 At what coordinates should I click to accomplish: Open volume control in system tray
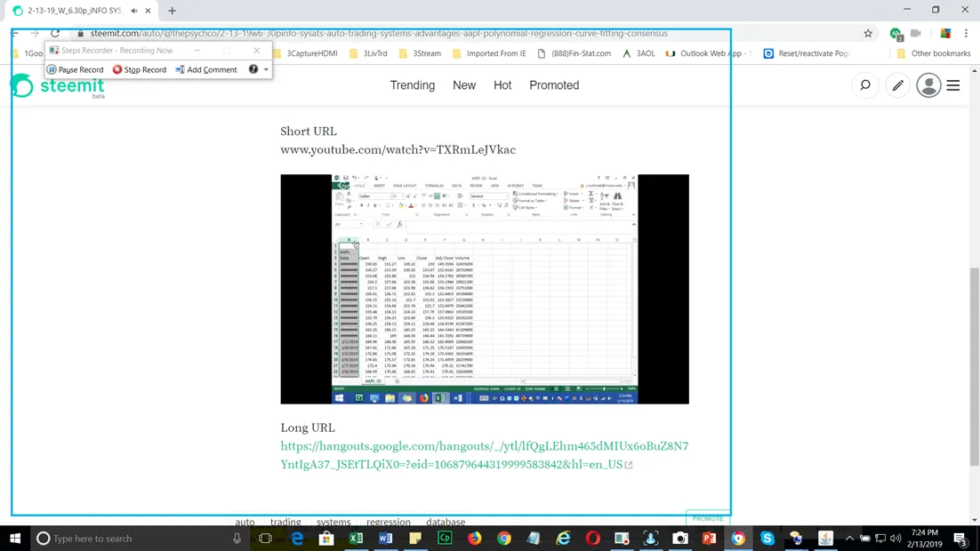coord(896,538)
